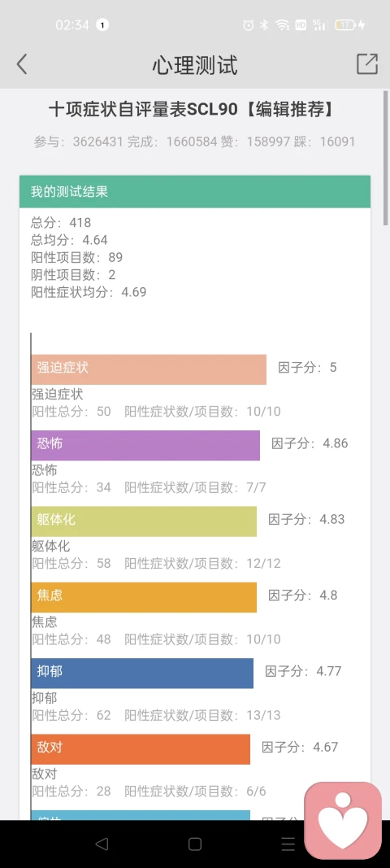Screen dimensions: 390x868
Task: Tap the Android back navigation triangle
Action: pyautogui.click(x=102, y=844)
